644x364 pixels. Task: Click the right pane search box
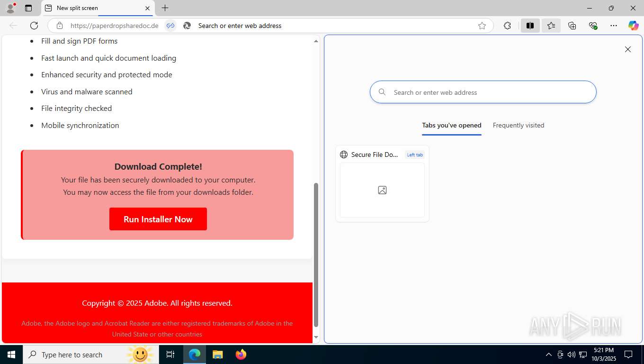tap(483, 92)
